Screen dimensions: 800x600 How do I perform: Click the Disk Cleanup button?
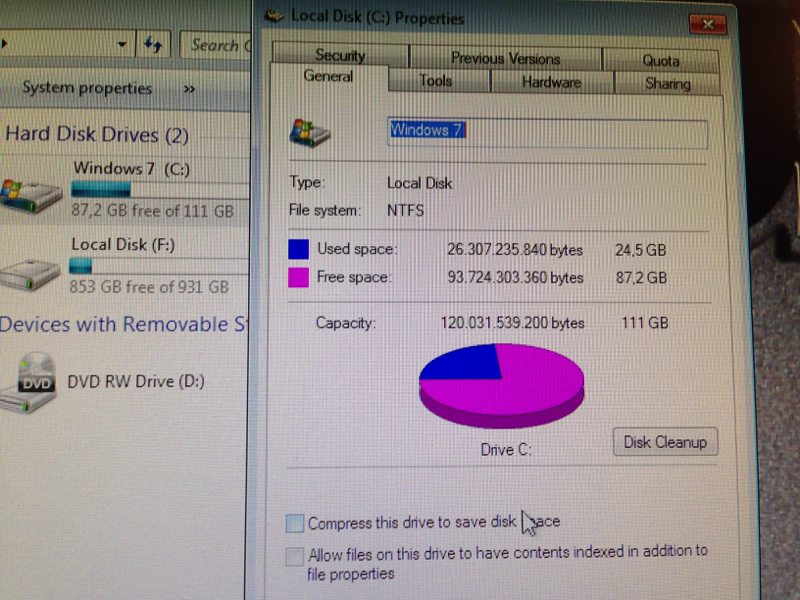click(665, 442)
